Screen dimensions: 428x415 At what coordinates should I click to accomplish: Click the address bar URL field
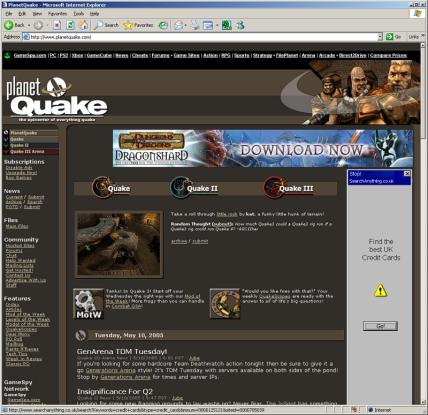tap(203, 37)
